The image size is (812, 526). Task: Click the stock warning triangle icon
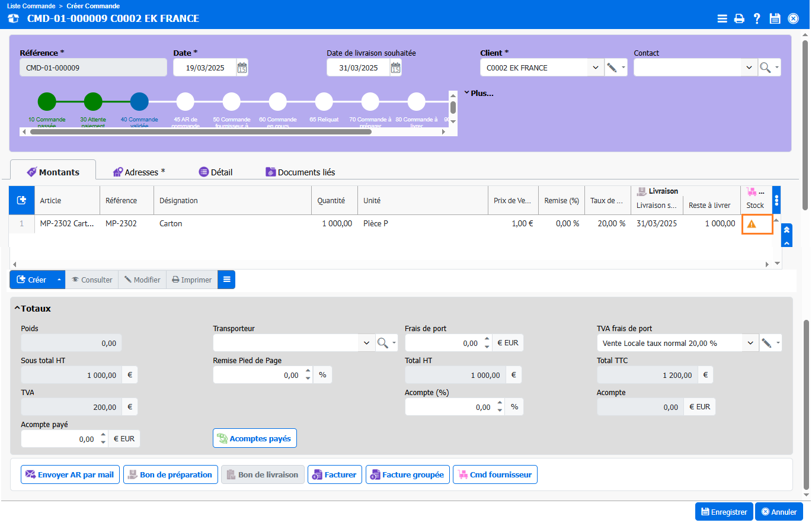tap(752, 224)
